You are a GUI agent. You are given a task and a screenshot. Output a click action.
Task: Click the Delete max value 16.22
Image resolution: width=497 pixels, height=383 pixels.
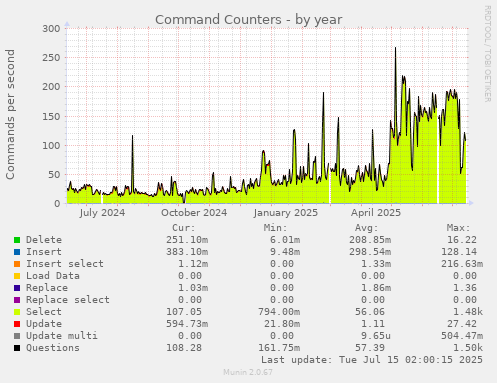point(462,240)
